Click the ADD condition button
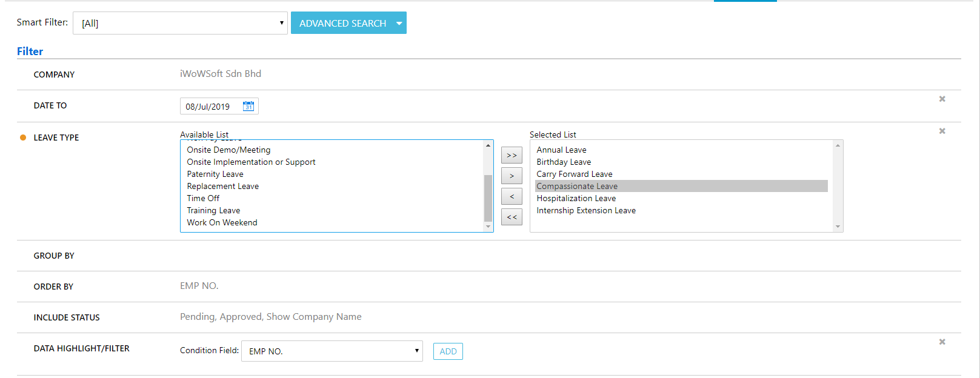 coord(448,351)
